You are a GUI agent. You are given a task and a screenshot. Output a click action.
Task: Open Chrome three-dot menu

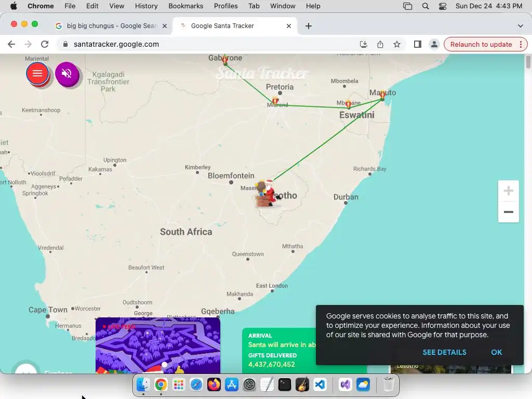(521, 45)
